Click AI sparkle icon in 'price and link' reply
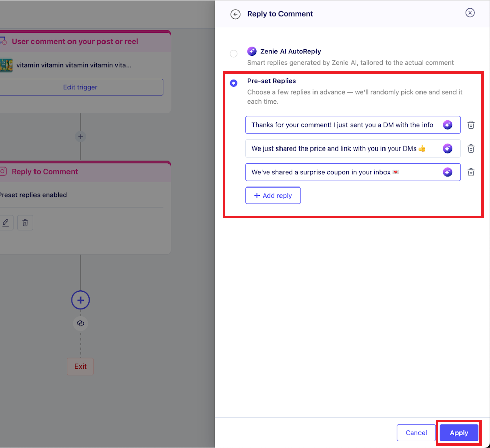This screenshot has height=448, width=490. tap(447, 148)
